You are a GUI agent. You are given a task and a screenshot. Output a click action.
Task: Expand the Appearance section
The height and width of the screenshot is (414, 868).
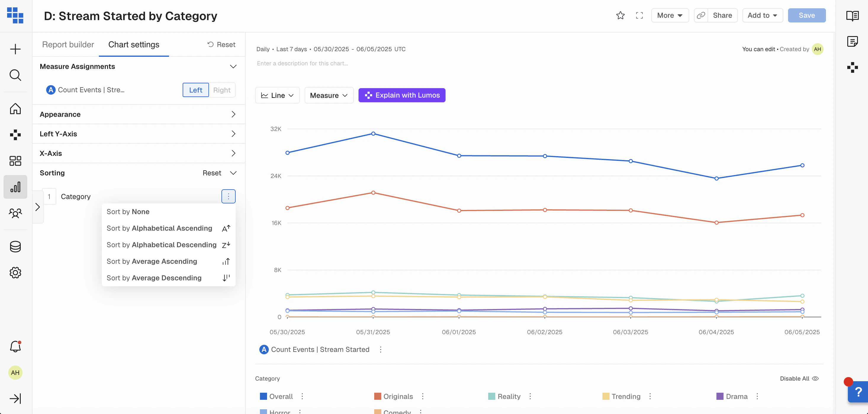pyautogui.click(x=139, y=114)
